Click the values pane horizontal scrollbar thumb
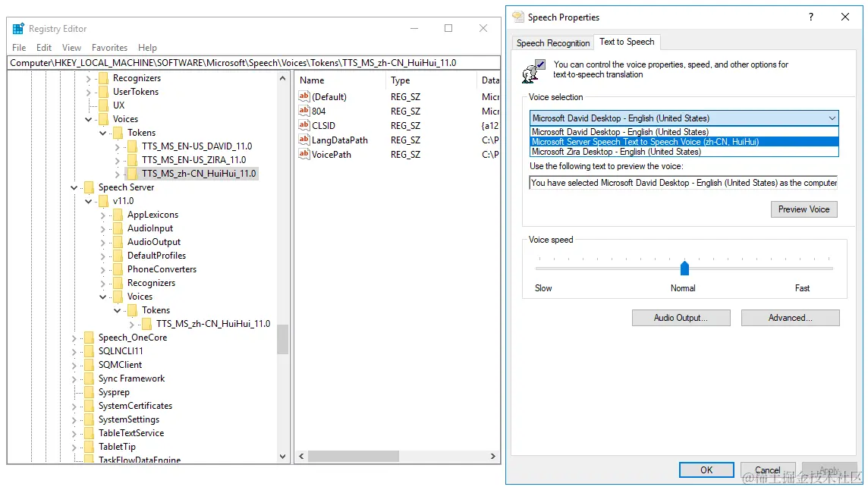The width and height of the screenshot is (868, 490). click(353, 456)
